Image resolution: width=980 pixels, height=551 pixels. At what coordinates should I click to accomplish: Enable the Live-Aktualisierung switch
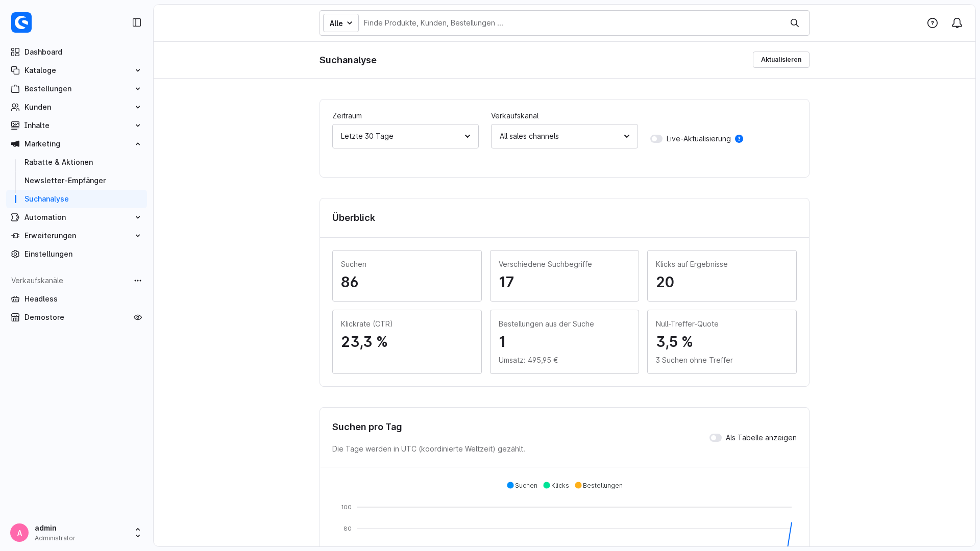[656, 139]
